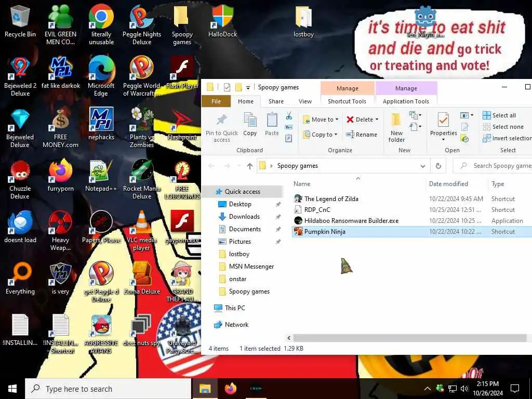This screenshot has width=532, height=399.
Task: Click Invert selection button
Action: pos(507,138)
